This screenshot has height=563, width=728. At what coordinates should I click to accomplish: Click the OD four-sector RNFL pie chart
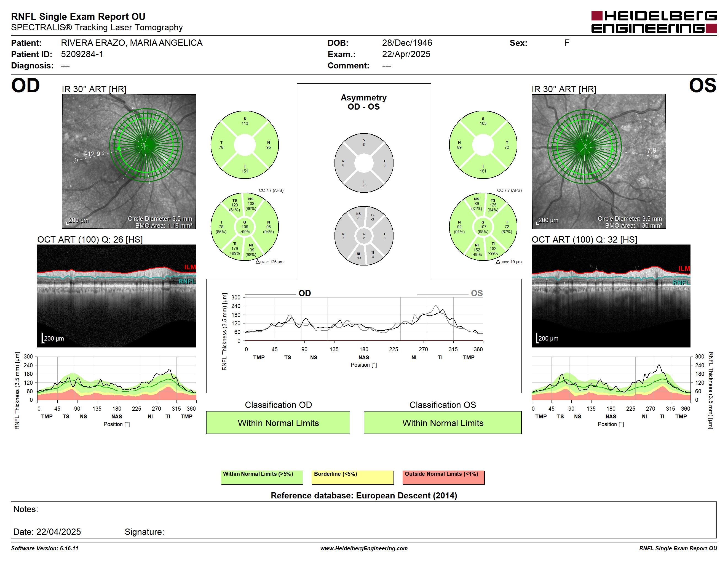[x=245, y=145]
